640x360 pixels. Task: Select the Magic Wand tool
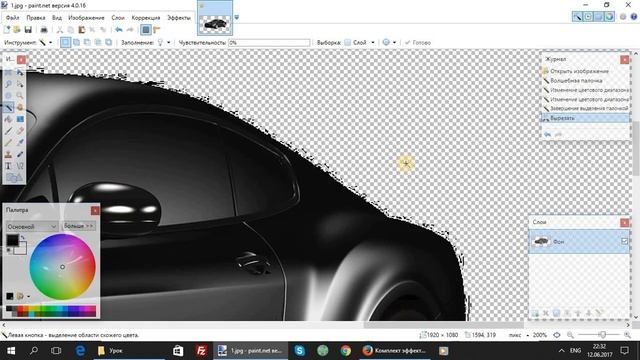pyautogui.click(x=9, y=107)
